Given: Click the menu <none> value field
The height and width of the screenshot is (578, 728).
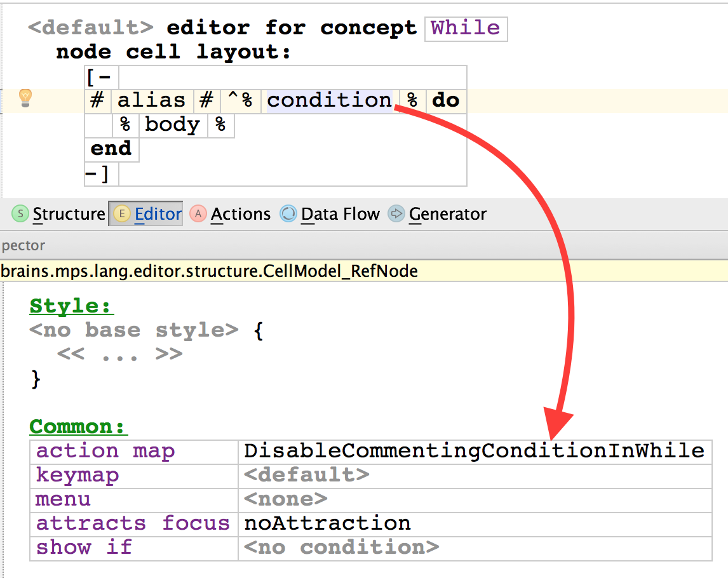Looking at the screenshot, I should [x=285, y=499].
